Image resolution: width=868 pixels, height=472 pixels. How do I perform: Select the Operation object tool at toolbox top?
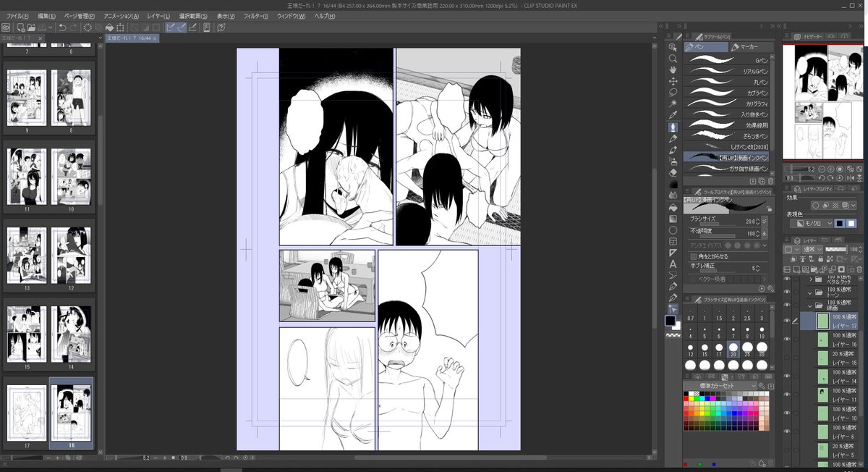(x=673, y=47)
